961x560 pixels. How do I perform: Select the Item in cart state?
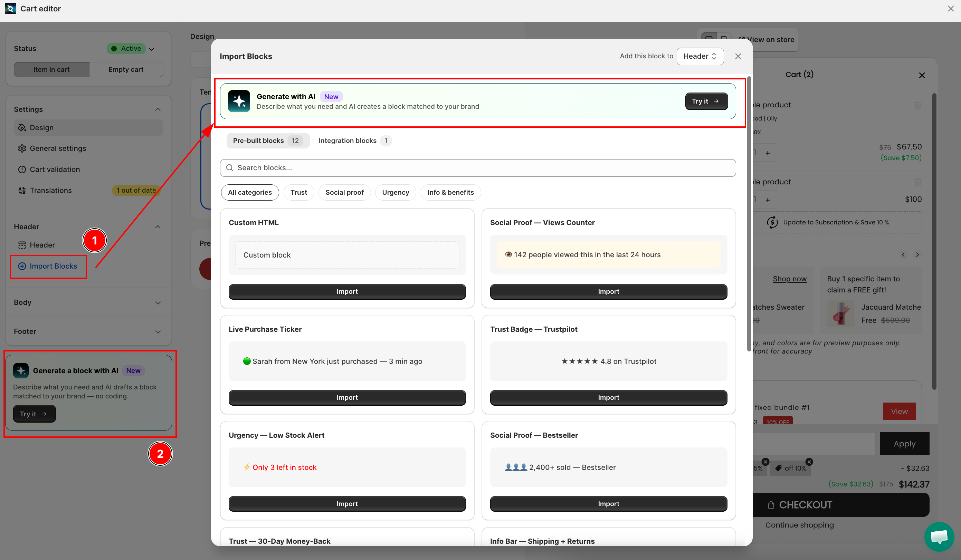[x=51, y=69]
